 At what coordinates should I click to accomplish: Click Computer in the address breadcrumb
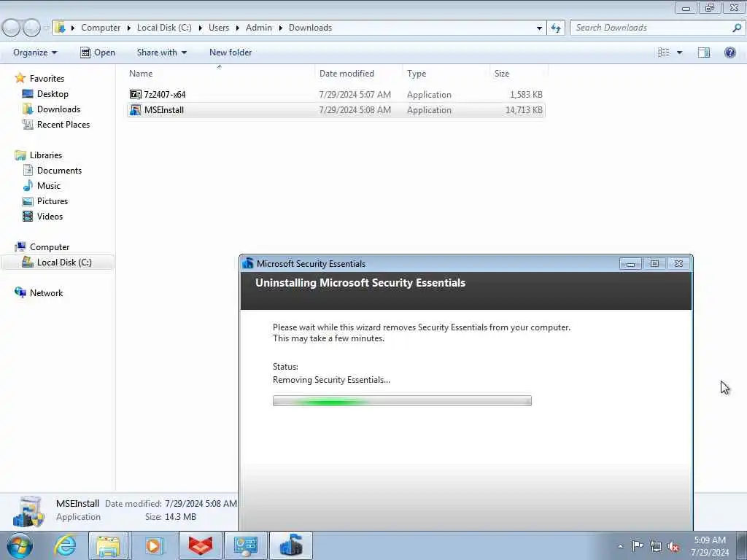tap(101, 28)
